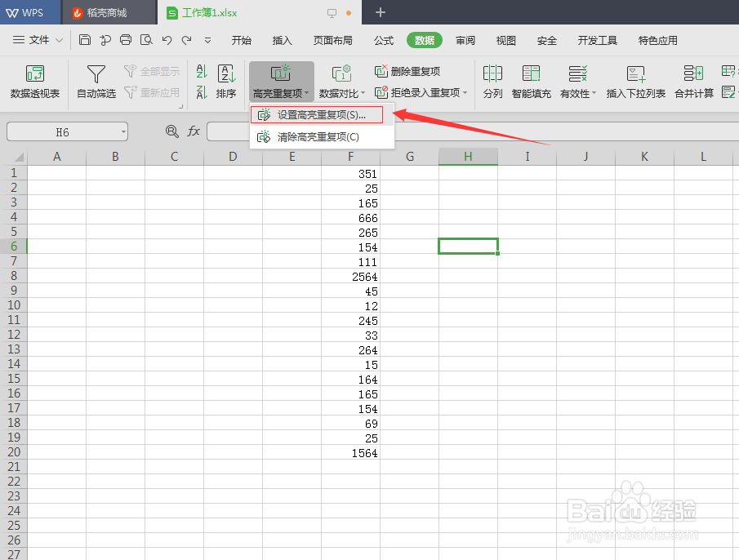This screenshot has width=739, height=560.
Task: Click Remove Duplicates (删除重复项)
Action: 407,72
